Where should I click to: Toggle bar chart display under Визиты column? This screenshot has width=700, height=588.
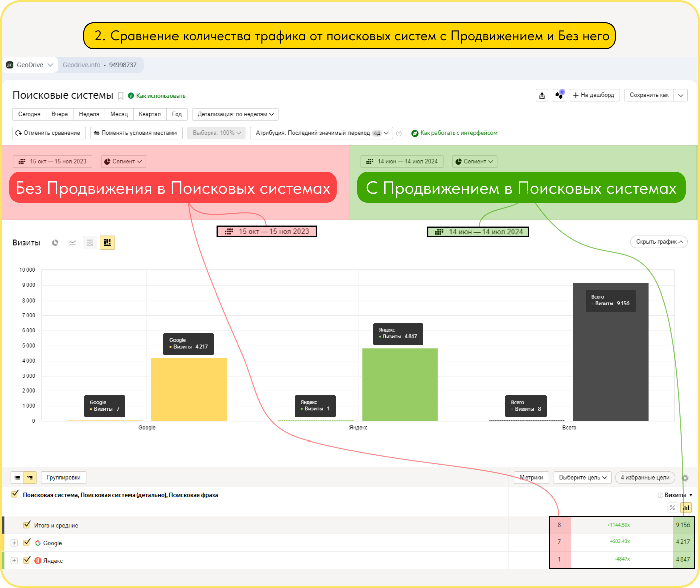(x=686, y=508)
